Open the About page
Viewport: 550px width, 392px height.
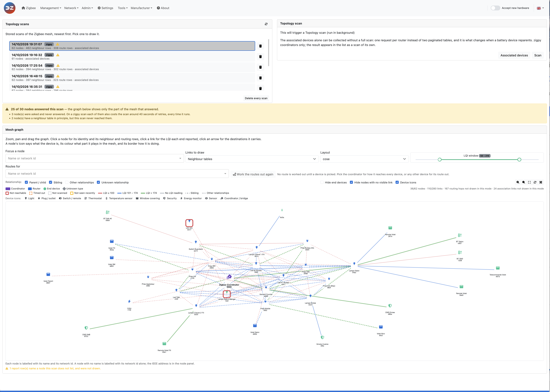click(x=163, y=8)
